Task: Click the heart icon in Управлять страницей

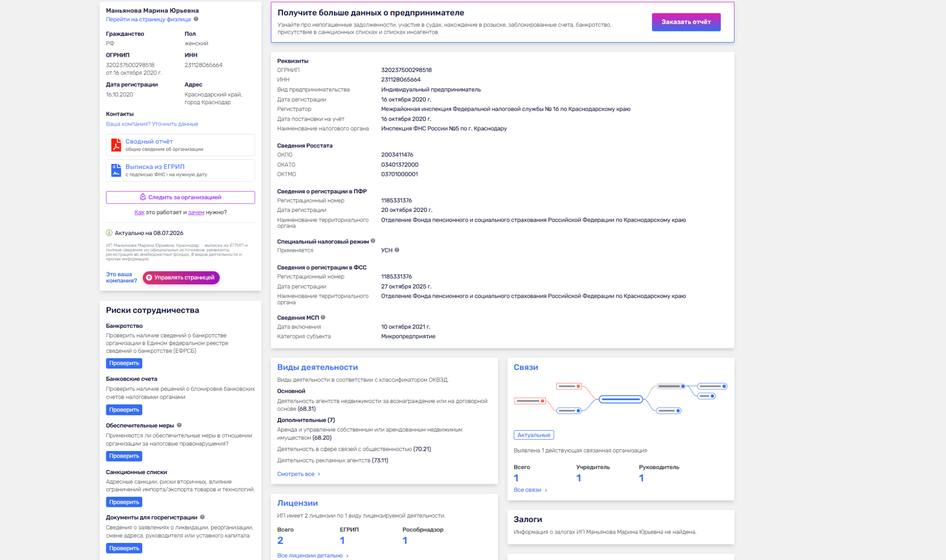Action: coord(149,277)
